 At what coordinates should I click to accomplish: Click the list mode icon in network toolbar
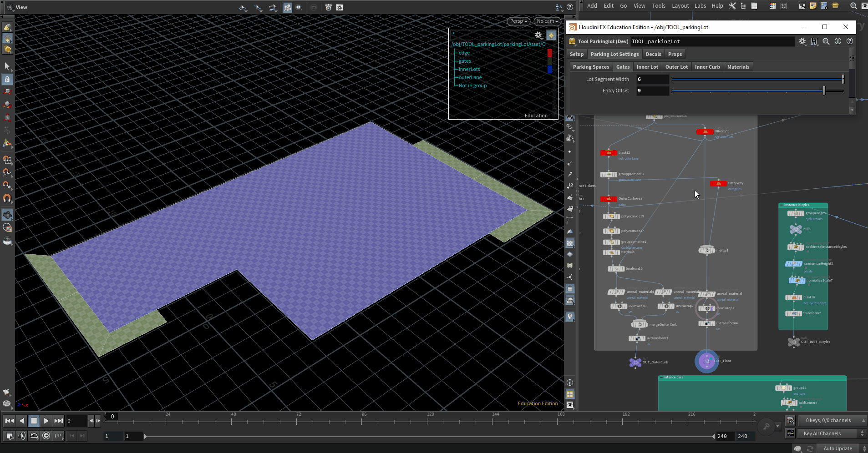point(754,6)
